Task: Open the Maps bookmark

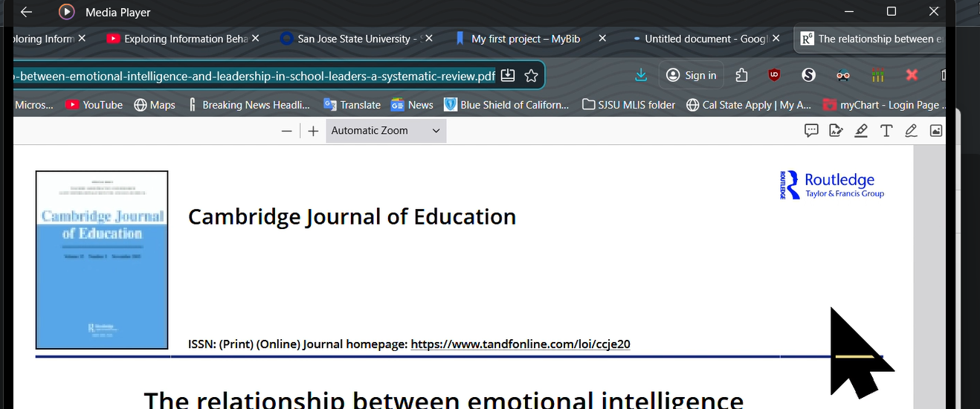Action: (x=155, y=105)
